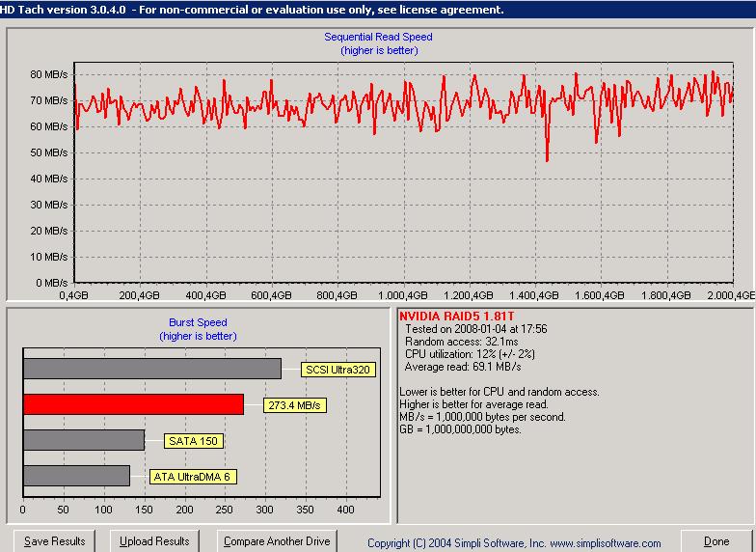Click the Sequential Read Speed chart title
Image resolution: width=756 pixels, height=552 pixels.
click(378, 37)
